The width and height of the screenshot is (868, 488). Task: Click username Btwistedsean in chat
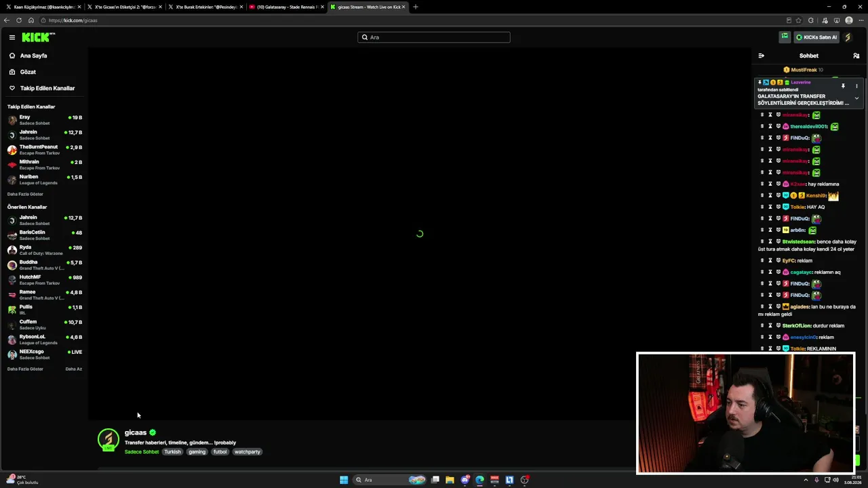[798, 242]
